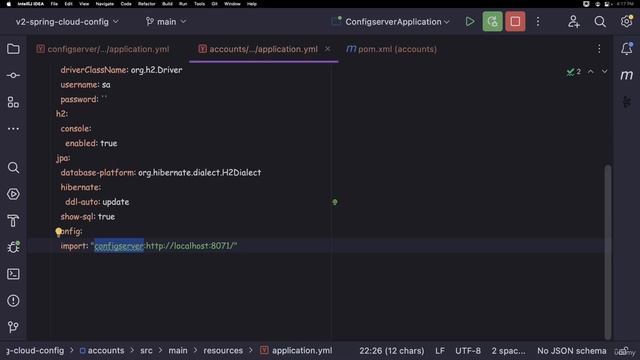Open the main branch dropdown

click(166, 22)
